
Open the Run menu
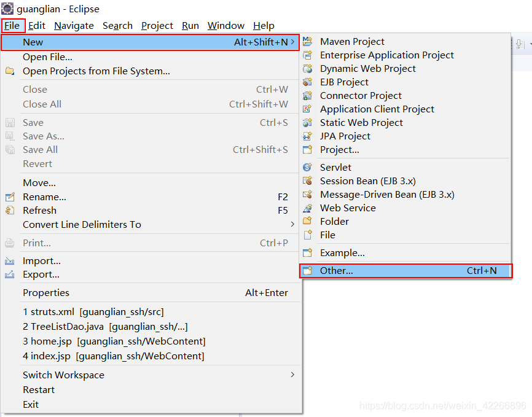click(x=190, y=26)
